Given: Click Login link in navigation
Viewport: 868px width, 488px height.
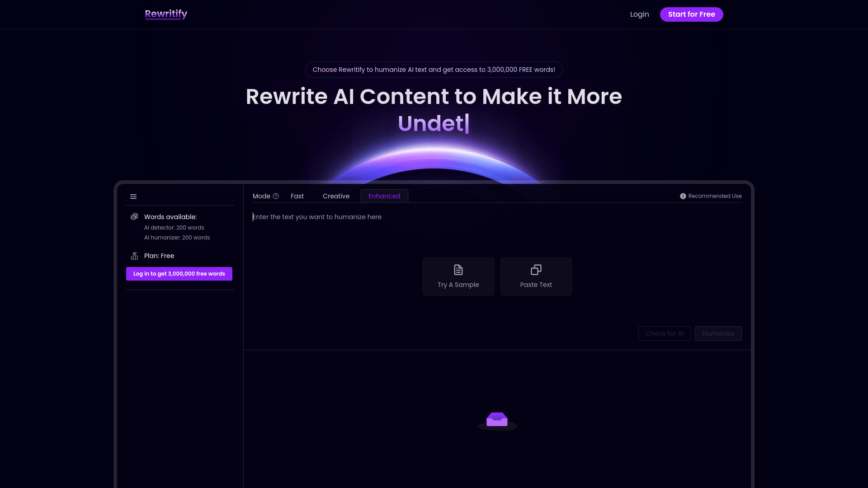Looking at the screenshot, I should [639, 14].
